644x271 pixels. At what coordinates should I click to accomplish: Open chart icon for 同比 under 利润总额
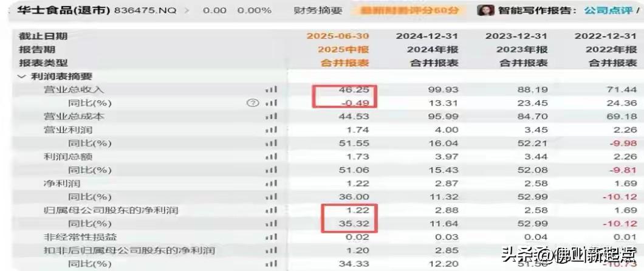click(x=271, y=170)
